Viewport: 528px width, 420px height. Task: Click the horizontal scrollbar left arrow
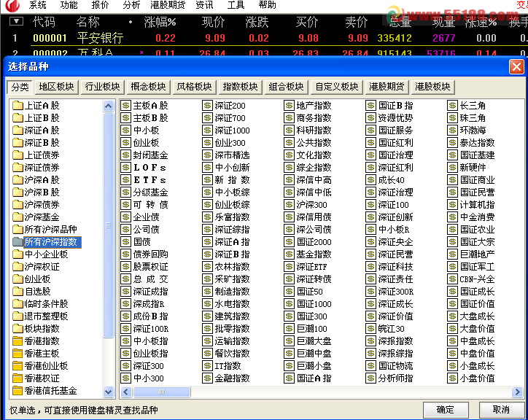point(126,392)
